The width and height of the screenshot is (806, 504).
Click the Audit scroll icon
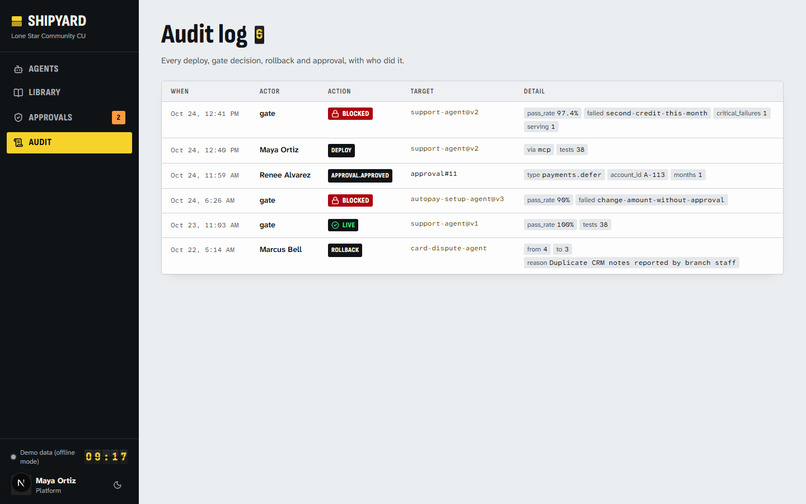tap(18, 142)
